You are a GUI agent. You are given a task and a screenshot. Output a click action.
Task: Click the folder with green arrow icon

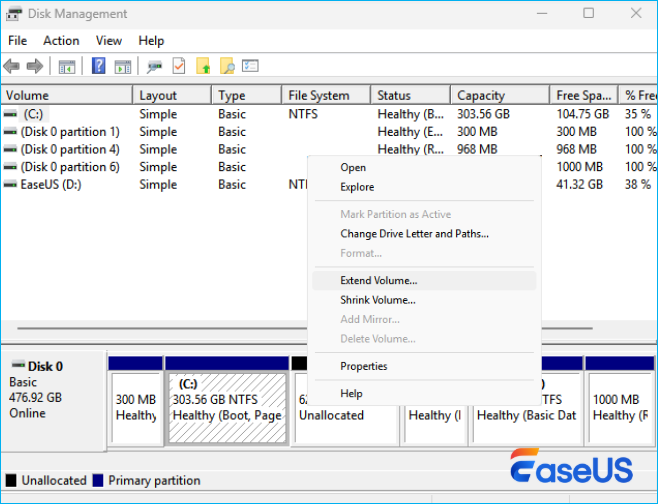pyautogui.click(x=203, y=67)
